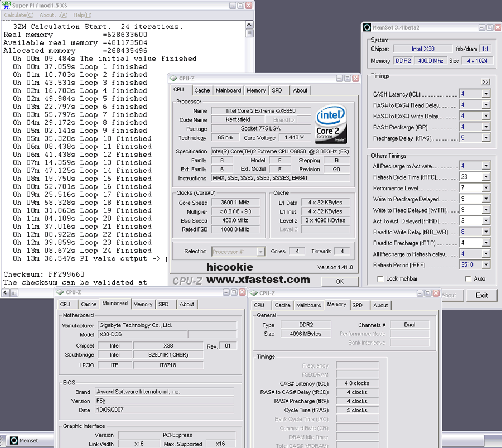Image resolution: width=502 pixels, height=448 pixels.
Task: Open RAS# Precharge (tRP) dropdown
Action: [486, 127]
